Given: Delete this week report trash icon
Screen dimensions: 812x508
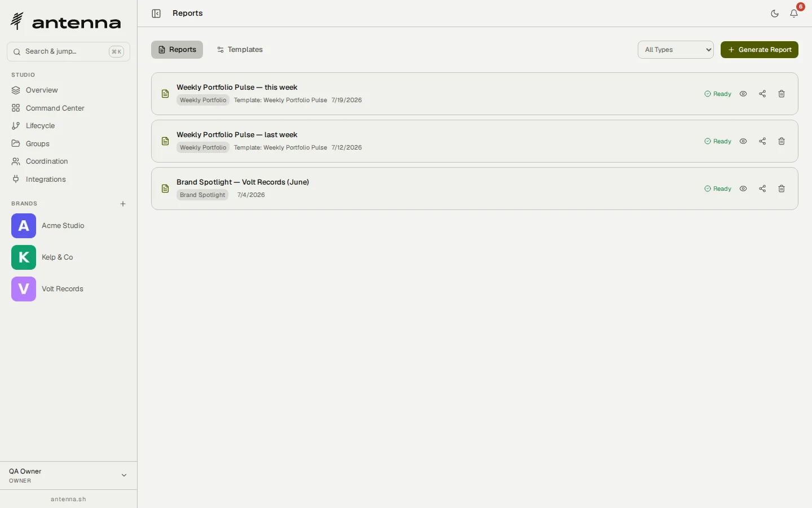Looking at the screenshot, I should tap(782, 94).
